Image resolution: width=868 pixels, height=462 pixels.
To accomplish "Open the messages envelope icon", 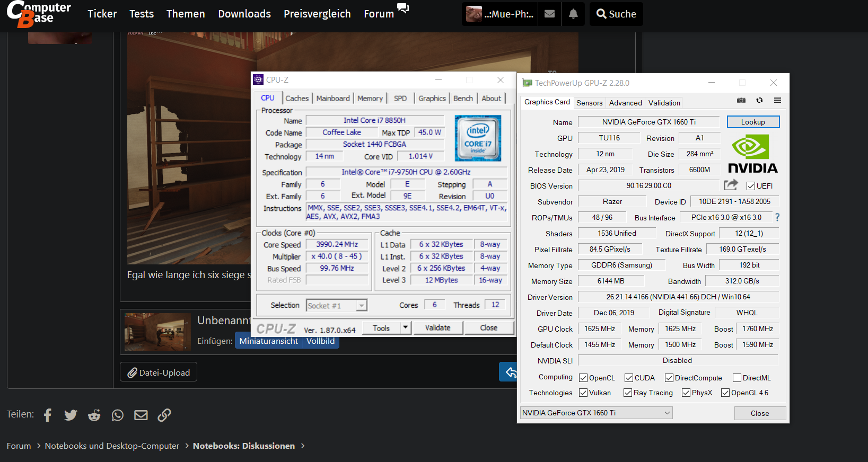I will click(550, 14).
